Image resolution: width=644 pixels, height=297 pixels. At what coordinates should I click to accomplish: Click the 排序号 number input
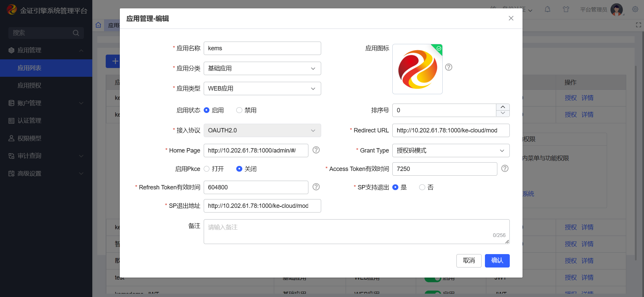444,110
